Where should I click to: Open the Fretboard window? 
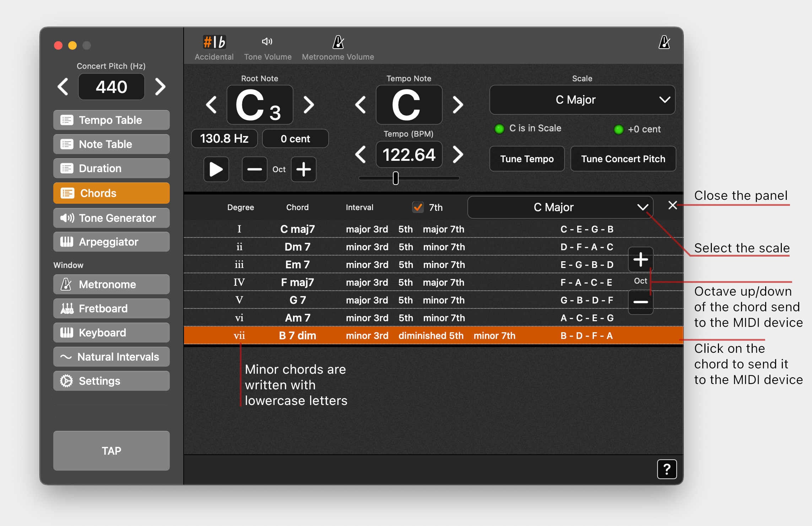pyautogui.click(x=112, y=308)
